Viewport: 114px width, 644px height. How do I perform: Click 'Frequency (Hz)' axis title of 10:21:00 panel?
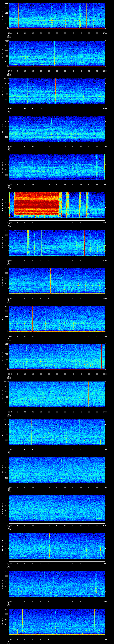click(x=3, y=205)
